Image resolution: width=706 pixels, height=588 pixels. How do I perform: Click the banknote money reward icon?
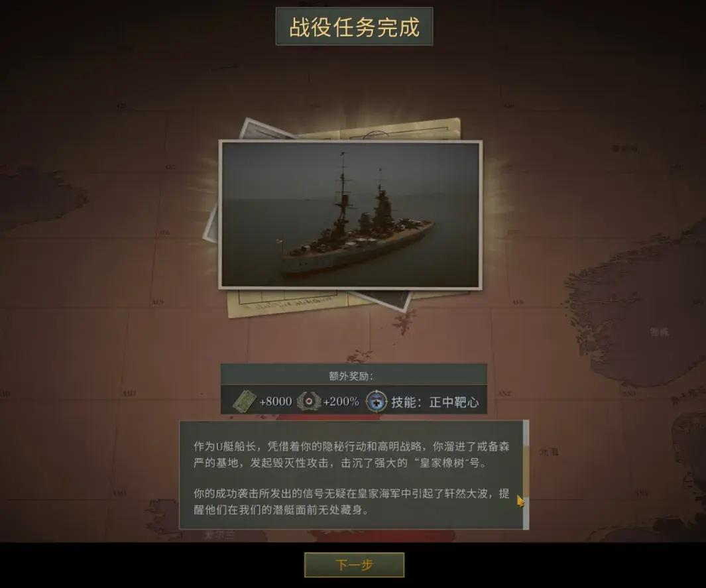(x=245, y=401)
